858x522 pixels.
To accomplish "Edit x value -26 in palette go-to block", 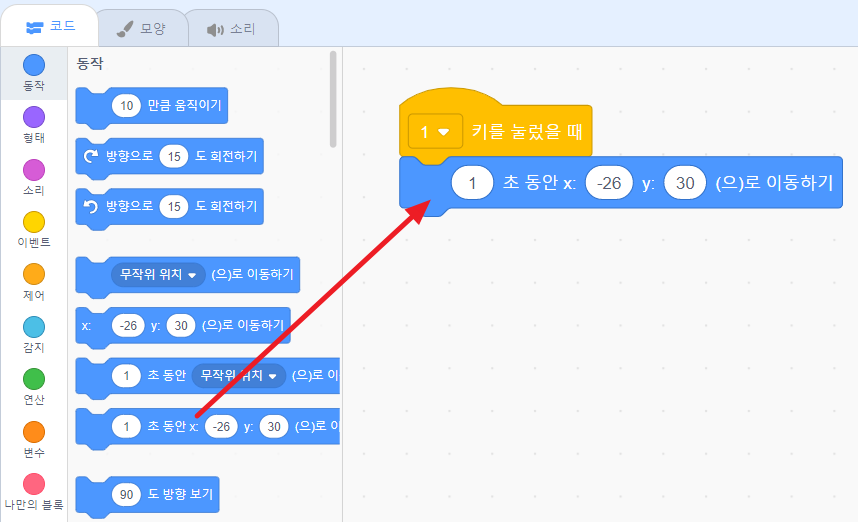I will 128,326.
